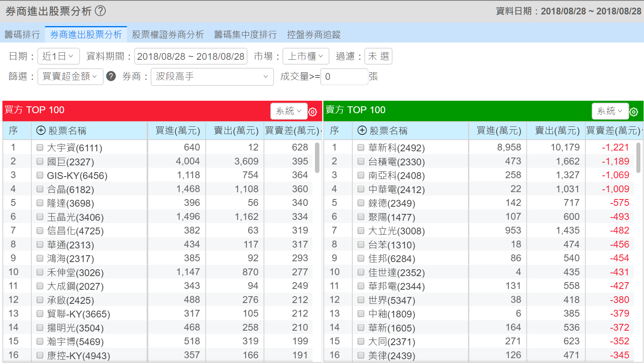This screenshot has width=644, height=364.
Task: Click the 未選 filter button
Action: [378, 56]
